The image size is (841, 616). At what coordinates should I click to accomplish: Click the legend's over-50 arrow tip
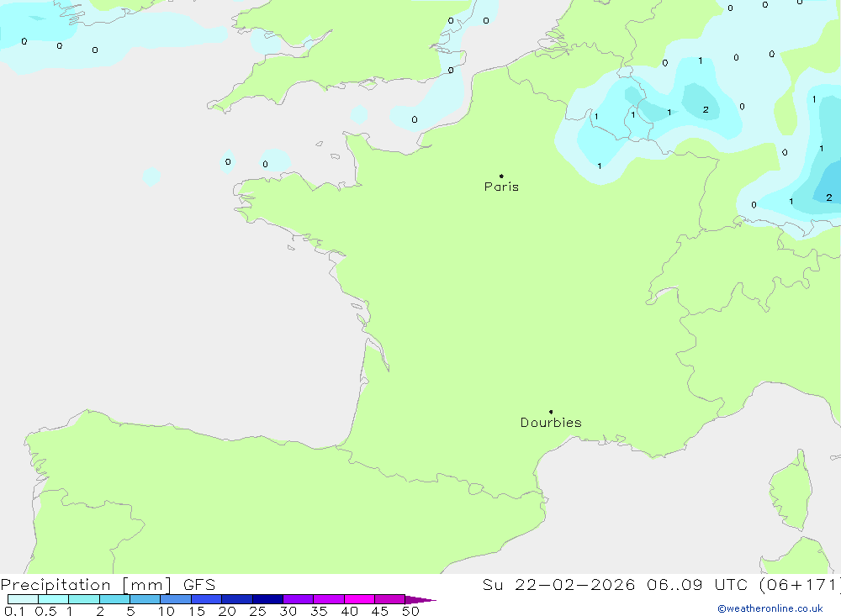421,599
